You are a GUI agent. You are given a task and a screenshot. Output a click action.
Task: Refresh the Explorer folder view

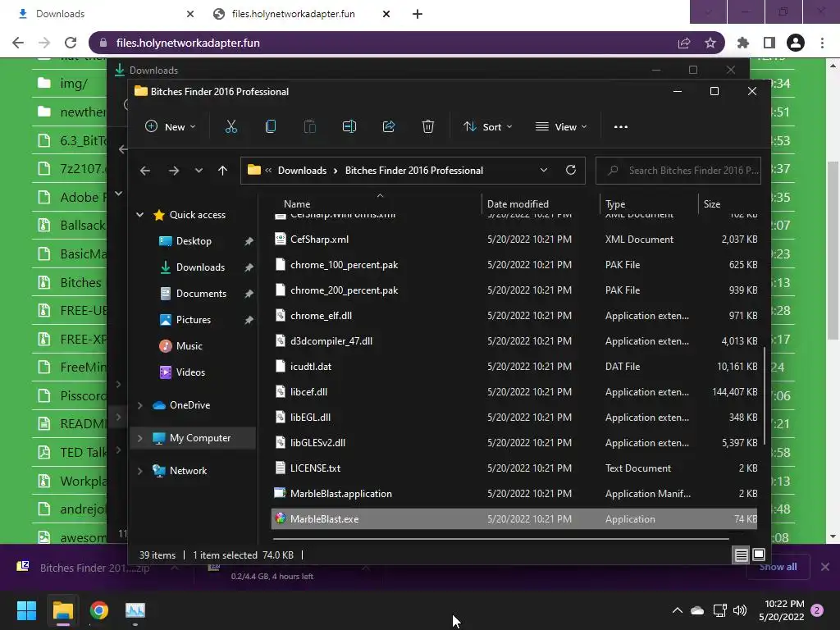coord(571,170)
